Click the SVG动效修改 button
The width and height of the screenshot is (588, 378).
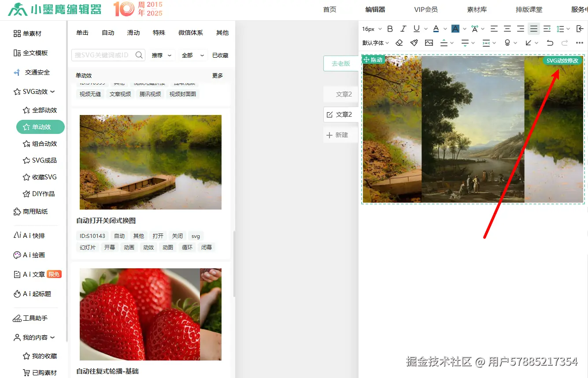click(562, 61)
